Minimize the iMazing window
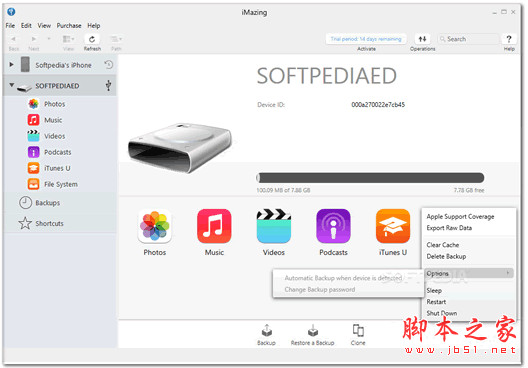This screenshot has height=368, width=528. (494, 12)
